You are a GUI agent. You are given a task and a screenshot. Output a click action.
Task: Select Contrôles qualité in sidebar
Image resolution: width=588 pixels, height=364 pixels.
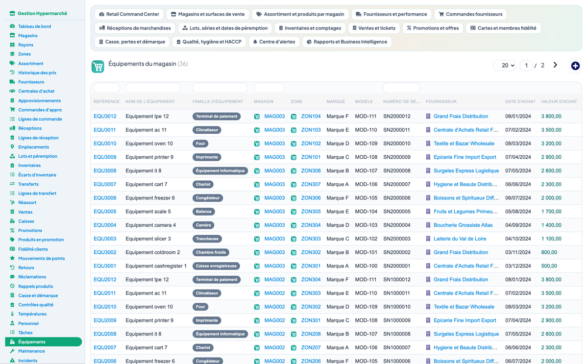click(x=36, y=305)
